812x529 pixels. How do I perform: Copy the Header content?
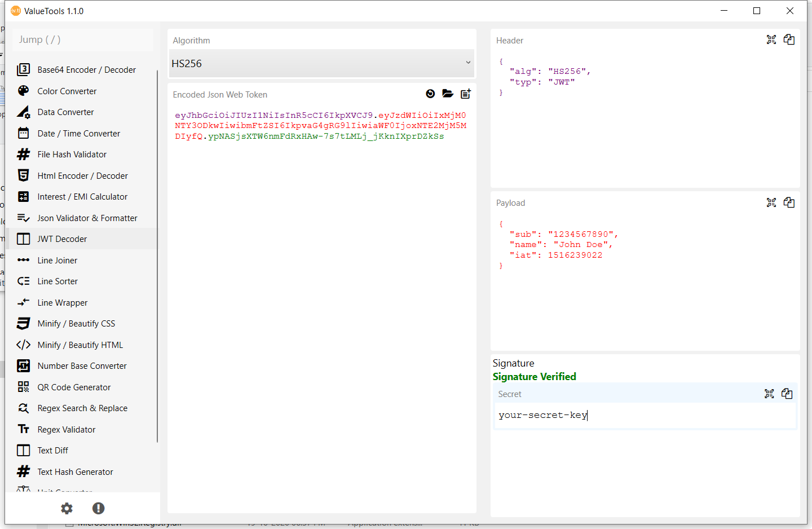pos(789,39)
